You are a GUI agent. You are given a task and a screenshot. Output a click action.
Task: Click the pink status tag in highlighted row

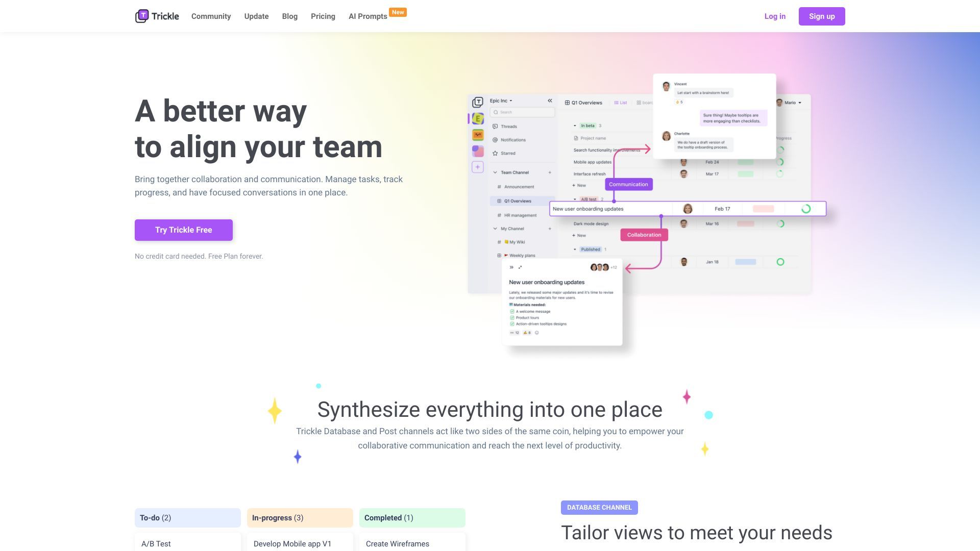coord(764,209)
